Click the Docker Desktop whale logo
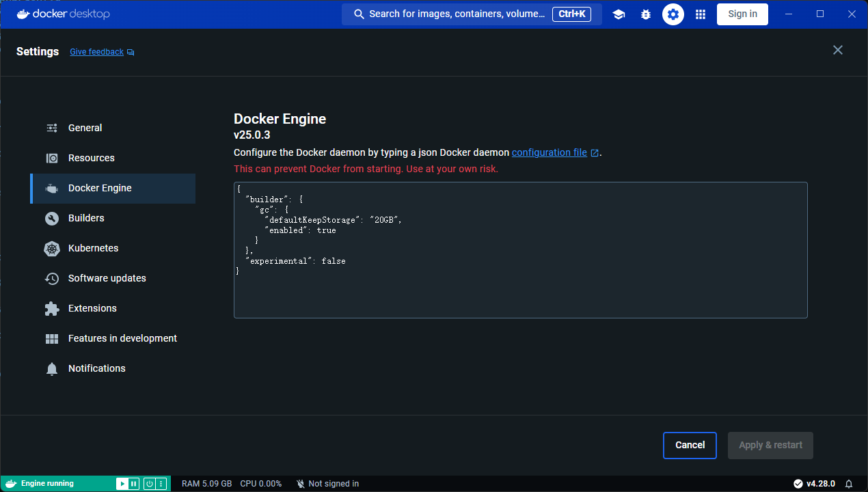Screen dimensions: 868x492 [23, 14]
